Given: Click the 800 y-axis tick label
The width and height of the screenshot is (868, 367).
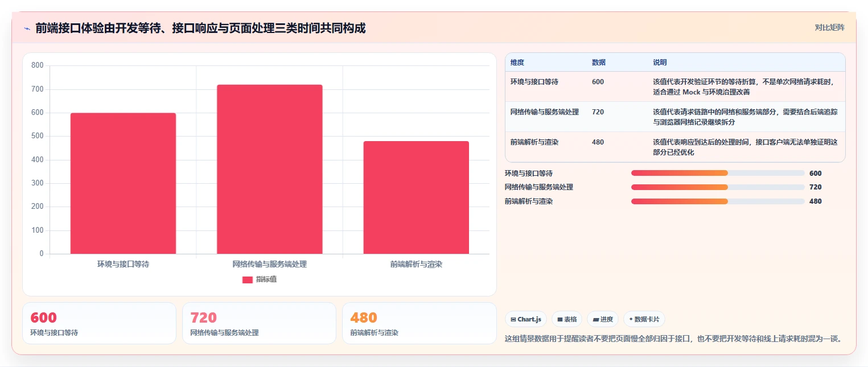Looking at the screenshot, I should point(38,65).
